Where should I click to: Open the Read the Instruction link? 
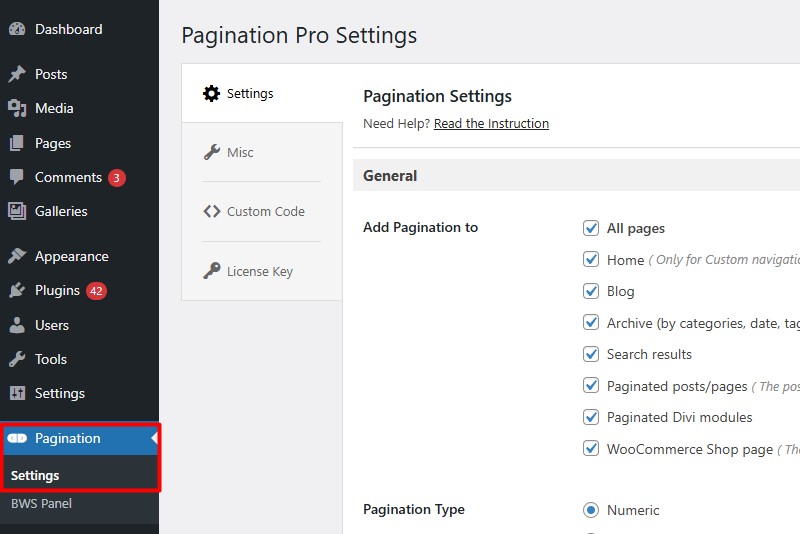click(x=491, y=123)
